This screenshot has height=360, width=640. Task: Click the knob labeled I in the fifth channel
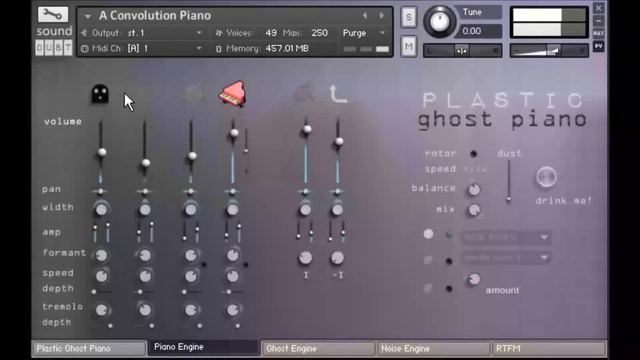pos(305,258)
